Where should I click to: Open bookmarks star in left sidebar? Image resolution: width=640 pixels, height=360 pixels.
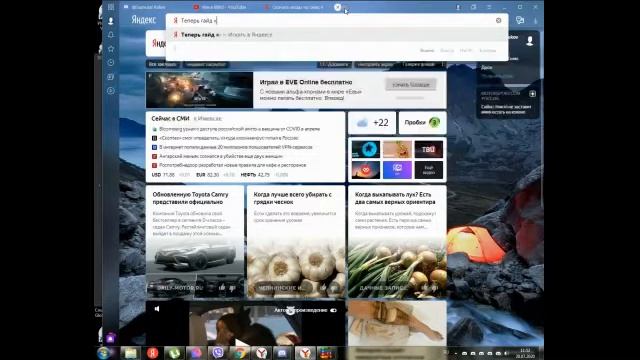pos(111,49)
